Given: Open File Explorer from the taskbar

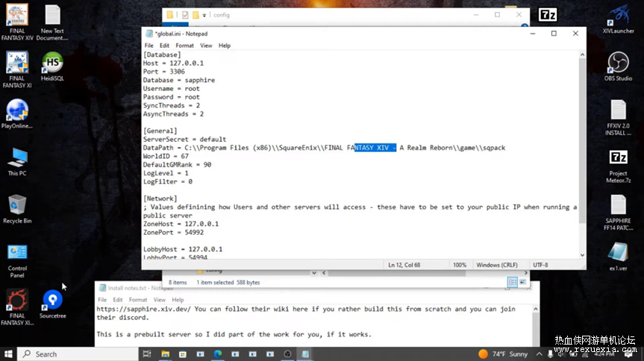Looking at the screenshot, I should (165, 354).
